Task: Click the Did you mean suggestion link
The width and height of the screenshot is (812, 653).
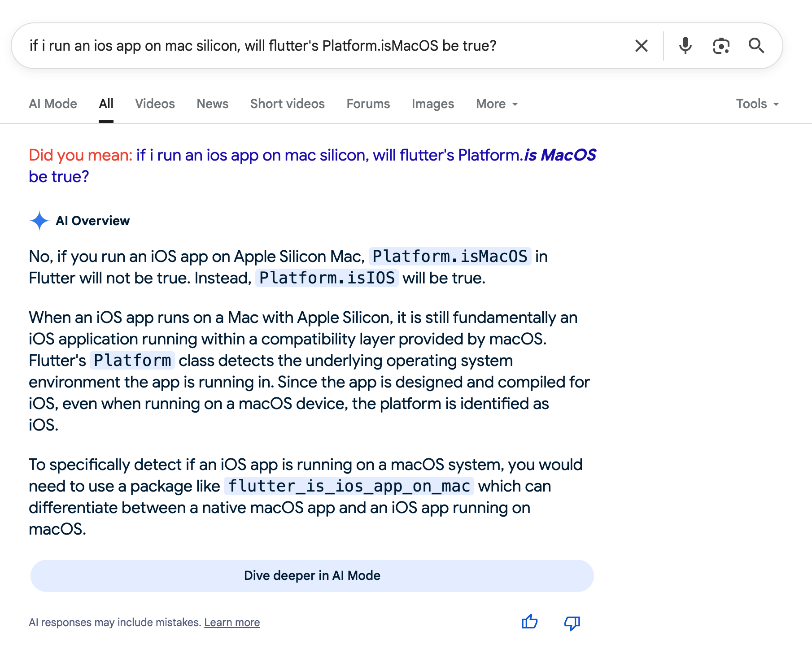Action: 312,166
